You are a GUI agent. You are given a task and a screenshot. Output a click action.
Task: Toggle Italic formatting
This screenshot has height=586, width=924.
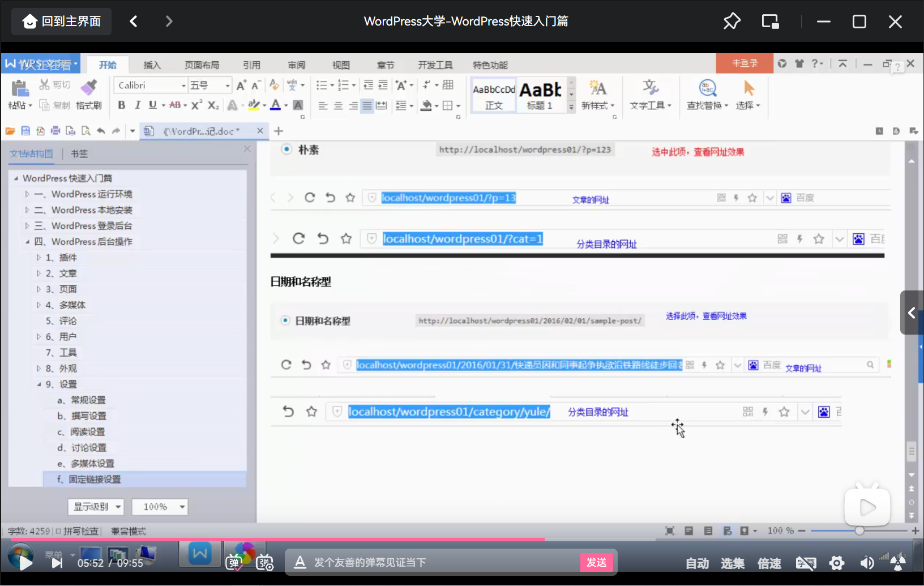coord(137,105)
